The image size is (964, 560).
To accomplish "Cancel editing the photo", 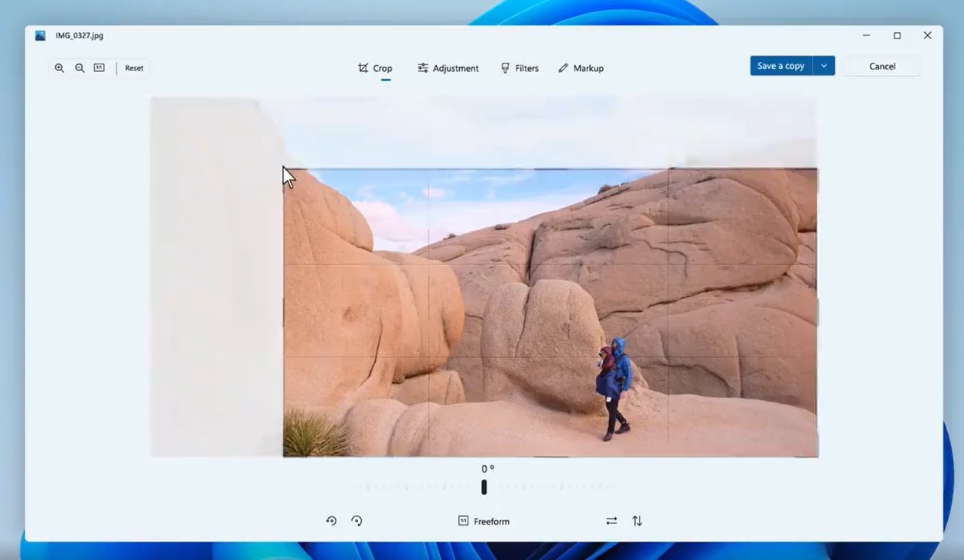I will (882, 66).
